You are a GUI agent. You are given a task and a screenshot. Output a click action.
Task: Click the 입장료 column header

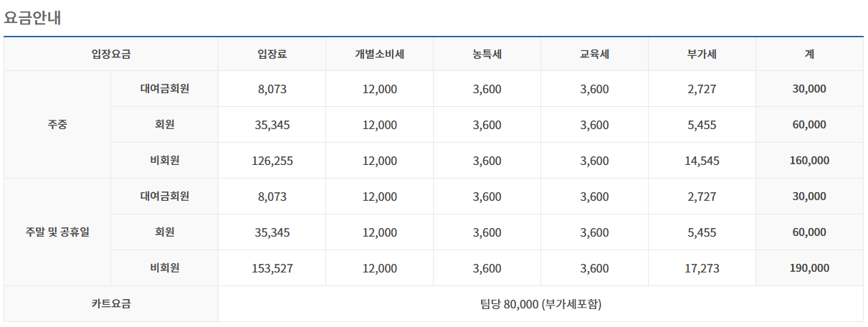coord(272,54)
